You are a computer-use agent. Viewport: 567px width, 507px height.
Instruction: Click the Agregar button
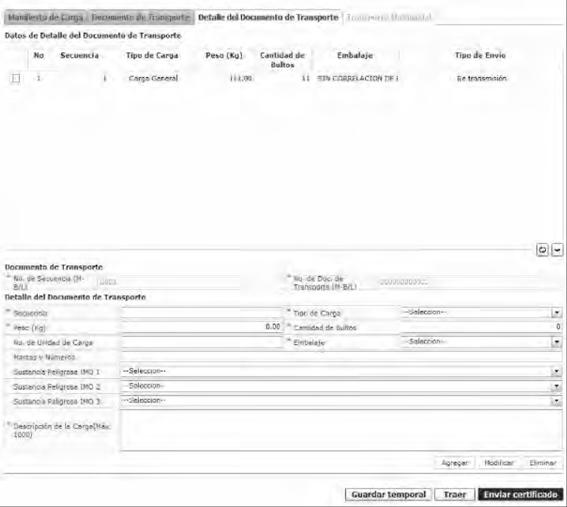pyautogui.click(x=455, y=463)
